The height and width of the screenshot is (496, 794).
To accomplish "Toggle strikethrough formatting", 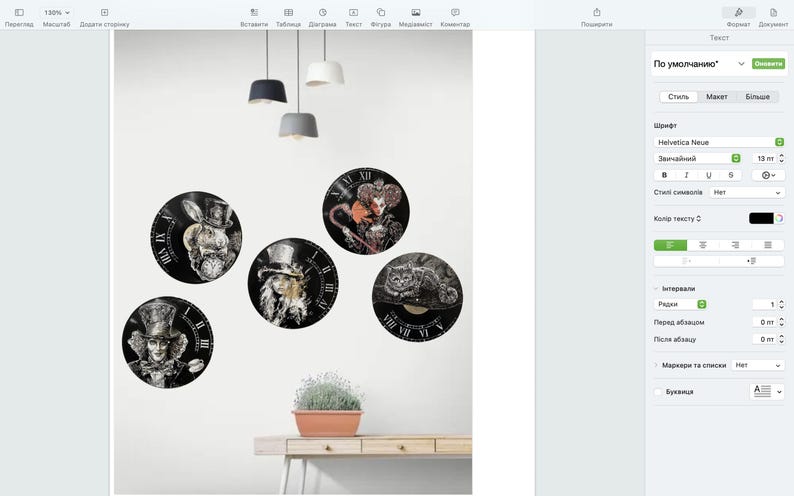I will click(x=731, y=175).
